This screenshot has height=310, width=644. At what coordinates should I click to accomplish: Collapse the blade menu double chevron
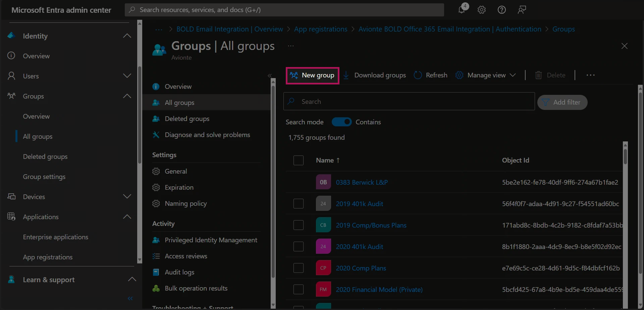click(x=270, y=76)
